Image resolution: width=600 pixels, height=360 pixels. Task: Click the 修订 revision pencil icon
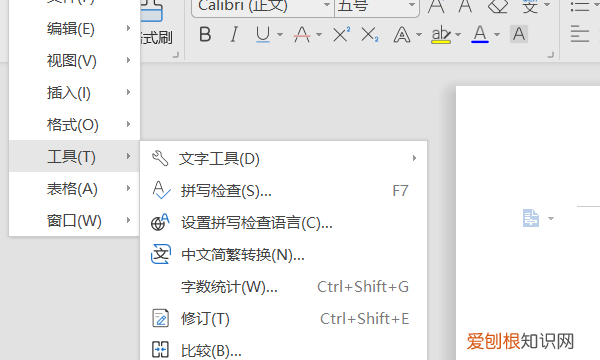click(160, 318)
